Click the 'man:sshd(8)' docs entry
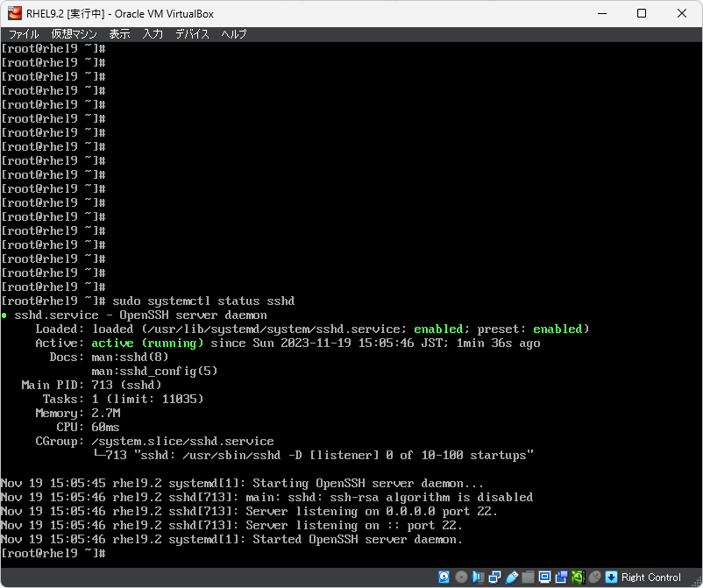The image size is (703, 588). coord(130,358)
